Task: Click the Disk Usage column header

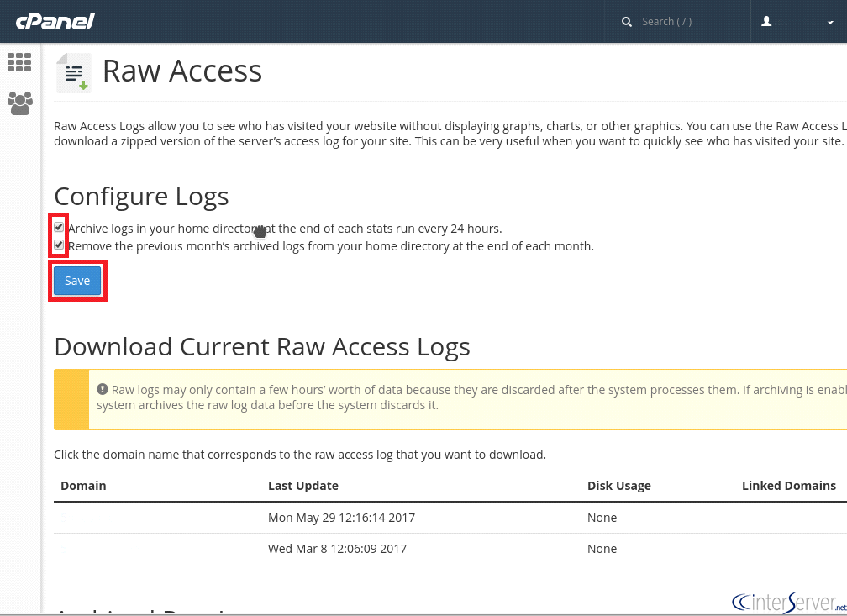Action: [619, 485]
